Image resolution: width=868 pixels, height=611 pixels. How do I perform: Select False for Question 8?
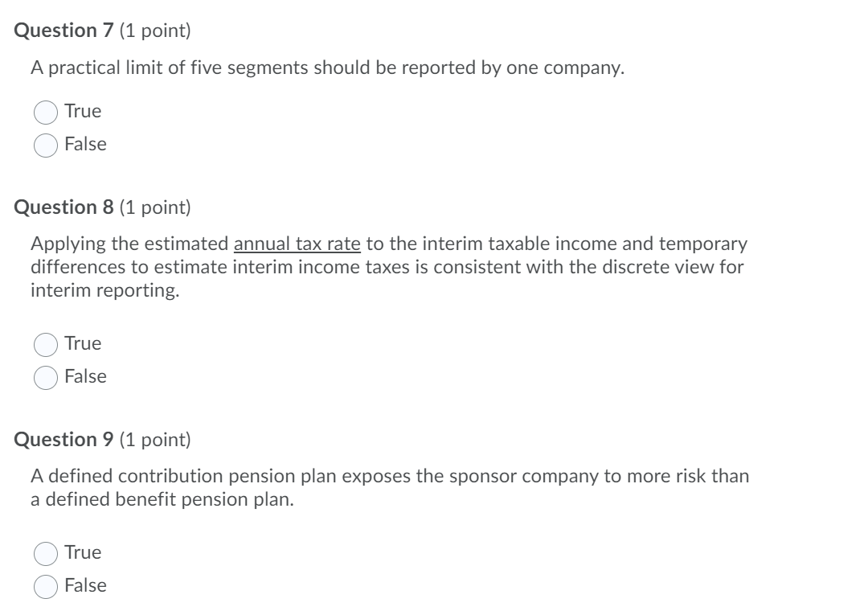click(x=46, y=375)
